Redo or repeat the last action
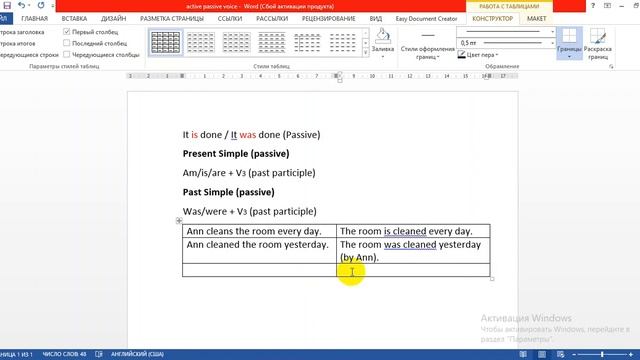The image size is (640, 360). tap(41, 5)
